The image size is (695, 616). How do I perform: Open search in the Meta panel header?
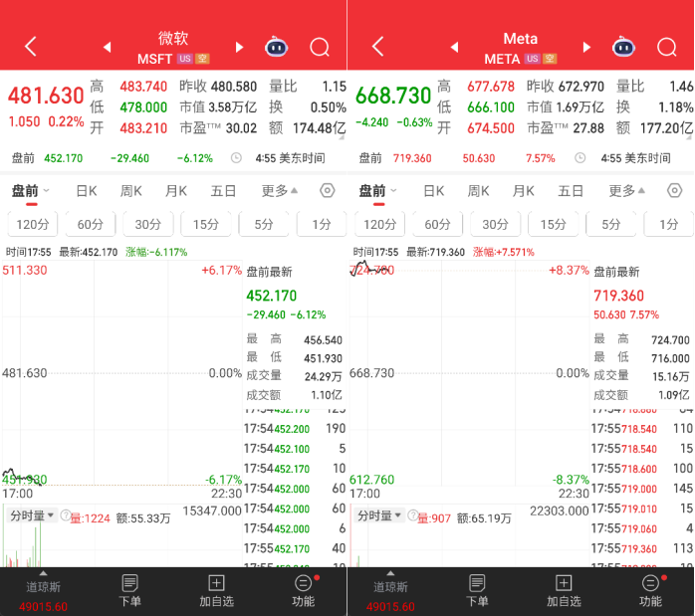tap(667, 47)
